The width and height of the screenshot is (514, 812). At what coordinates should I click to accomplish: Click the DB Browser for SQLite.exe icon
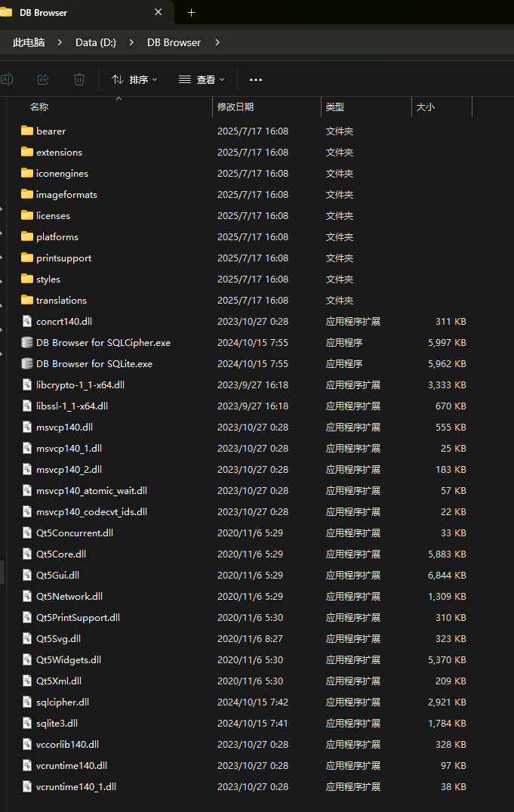click(27, 363)
